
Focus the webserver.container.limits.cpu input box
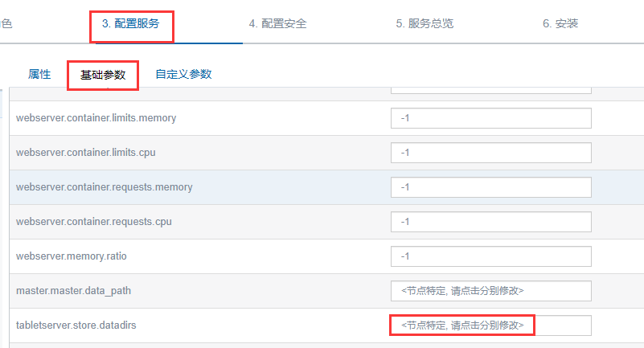tap(490, 153)
